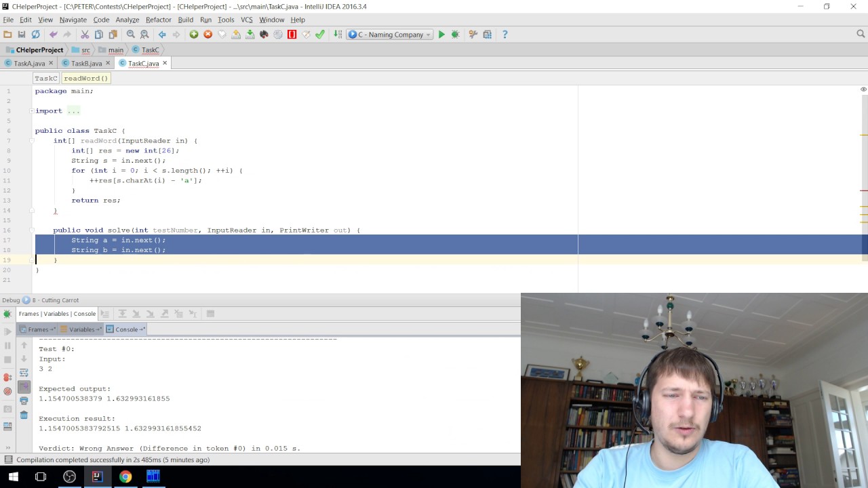
Task: Click CHelperProject breadcrumb
Action: pos(35,49)
